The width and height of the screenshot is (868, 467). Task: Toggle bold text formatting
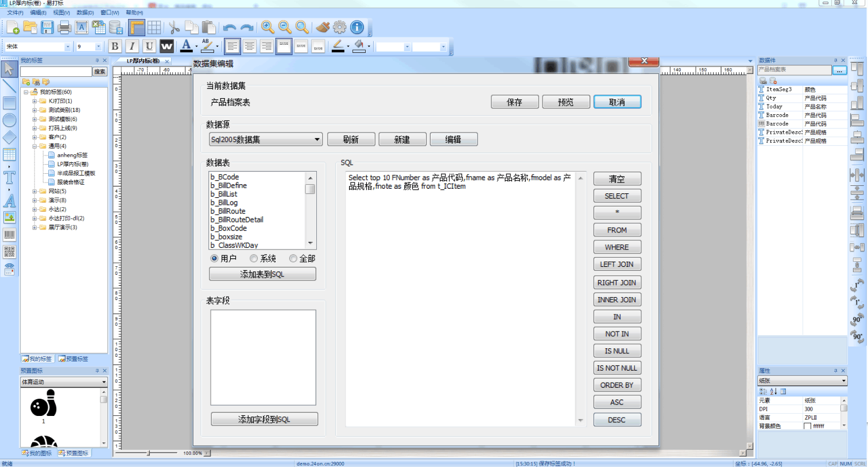pyautogui.click(x=115, y=46)
